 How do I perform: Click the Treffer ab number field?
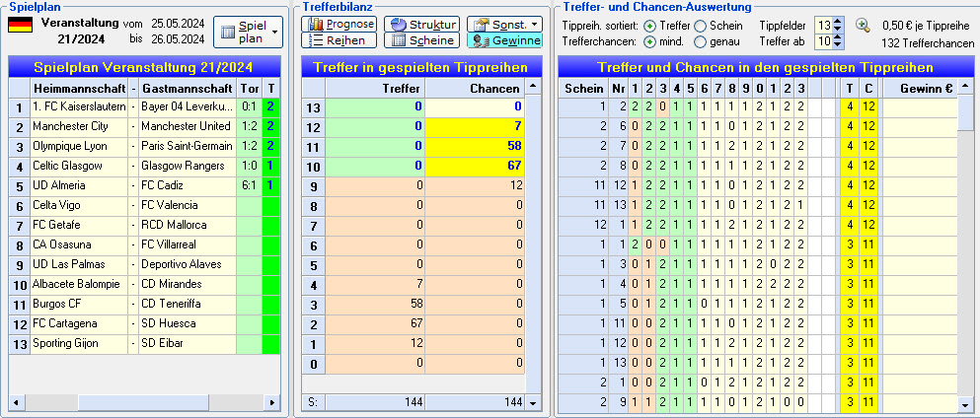point(824,41)
